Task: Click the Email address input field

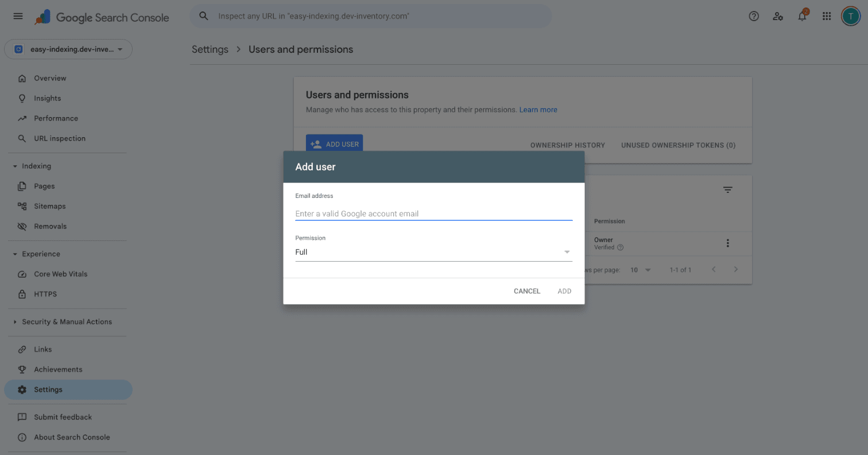Action: (x=433, y=213)
